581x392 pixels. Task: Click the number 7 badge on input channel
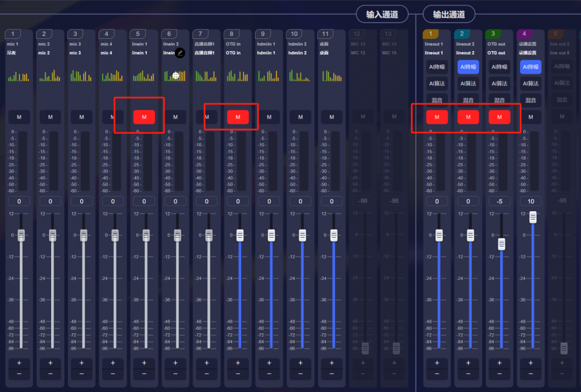tap(200, 34)
